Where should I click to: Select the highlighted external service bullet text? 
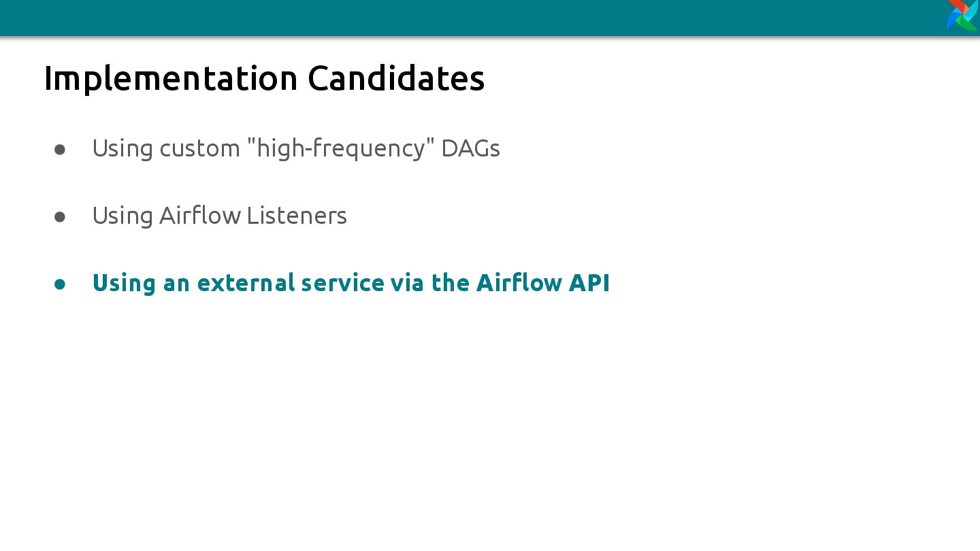pos(351,283)
